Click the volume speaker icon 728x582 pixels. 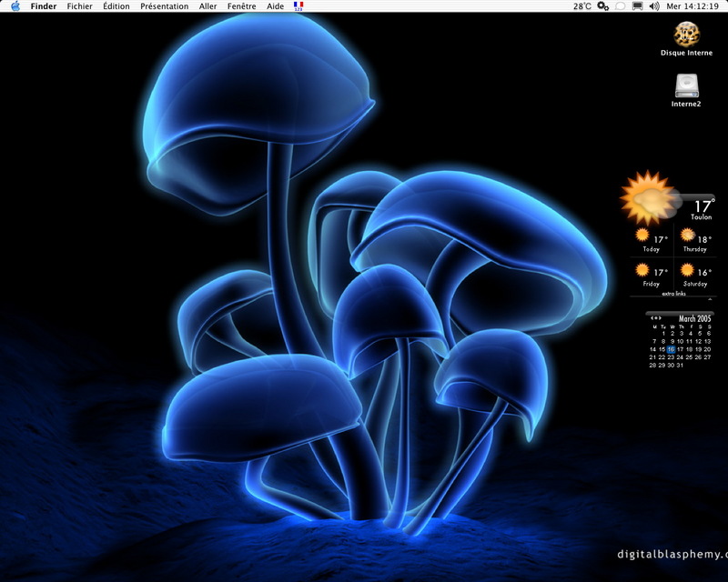tap(654, 6)
